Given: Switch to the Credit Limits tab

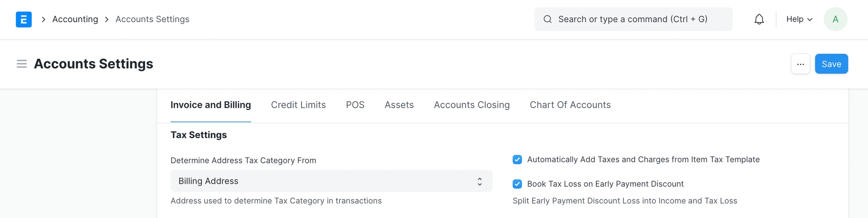Looking at the screenshot, I should (x=298, y=105).
